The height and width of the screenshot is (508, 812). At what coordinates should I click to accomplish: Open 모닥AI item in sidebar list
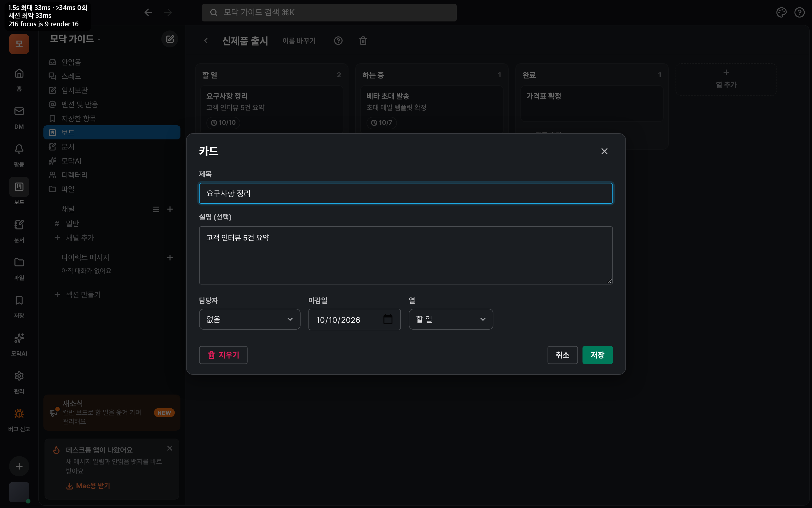(x=112, y=161)
